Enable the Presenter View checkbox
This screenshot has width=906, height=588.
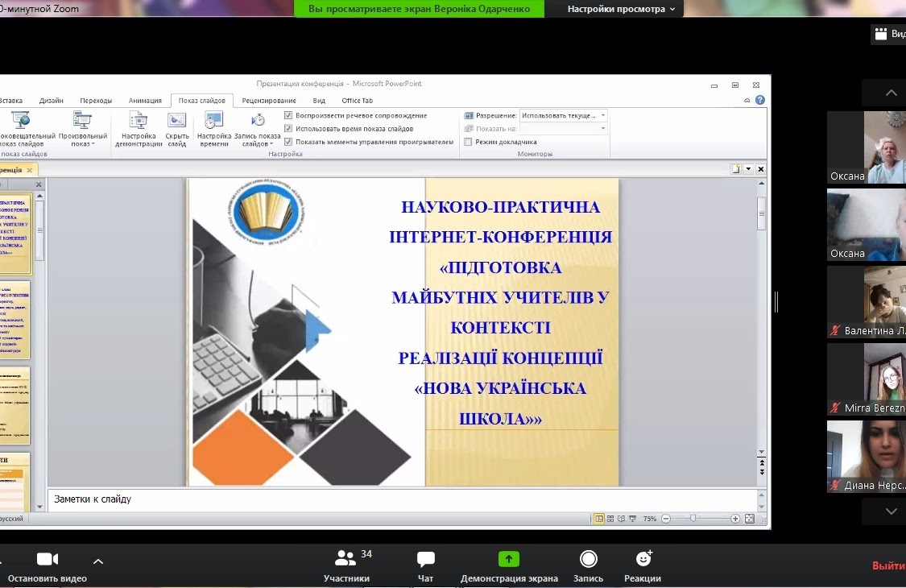point(469,142)
